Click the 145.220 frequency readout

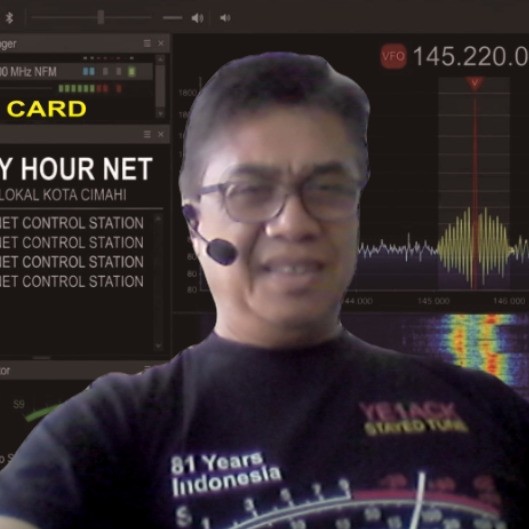(470, 56)
